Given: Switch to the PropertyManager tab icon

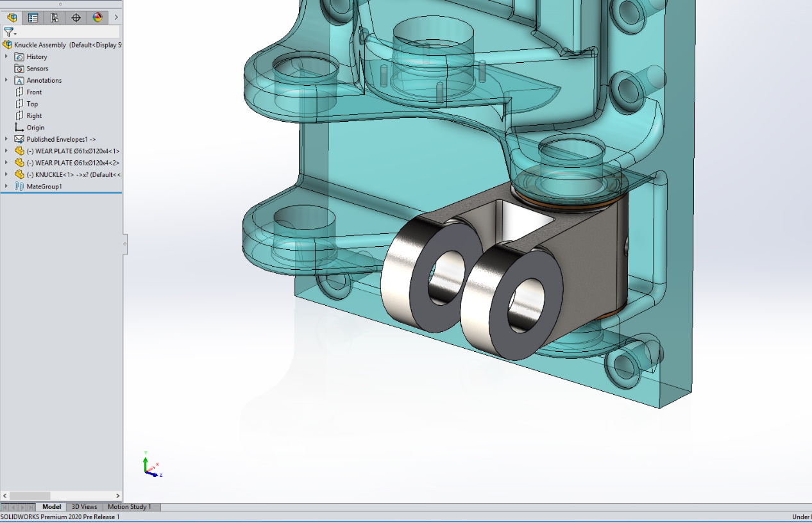Looking at the screenshot, I should [33, 17].
